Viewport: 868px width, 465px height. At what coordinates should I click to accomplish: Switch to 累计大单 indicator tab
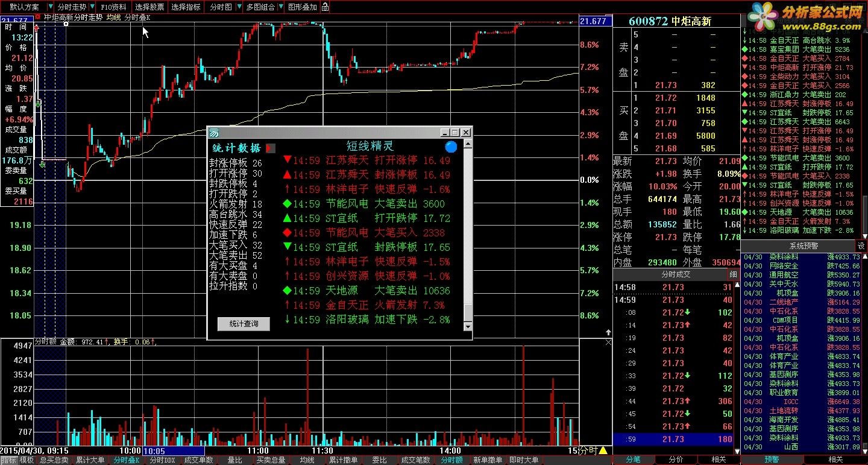point(90,460)
